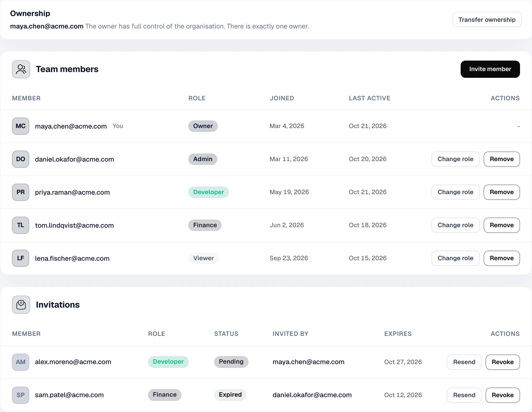This screenshot has height=412, width=532.
Task: Click the DO avatar for daniel.okafor
Action: (x=20, y=159)
